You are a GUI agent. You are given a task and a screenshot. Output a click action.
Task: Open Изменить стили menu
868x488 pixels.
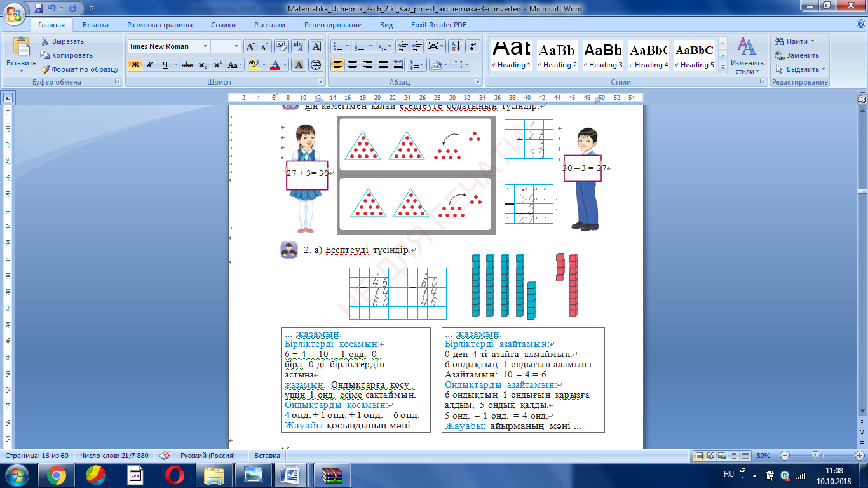tap(747, 55)
